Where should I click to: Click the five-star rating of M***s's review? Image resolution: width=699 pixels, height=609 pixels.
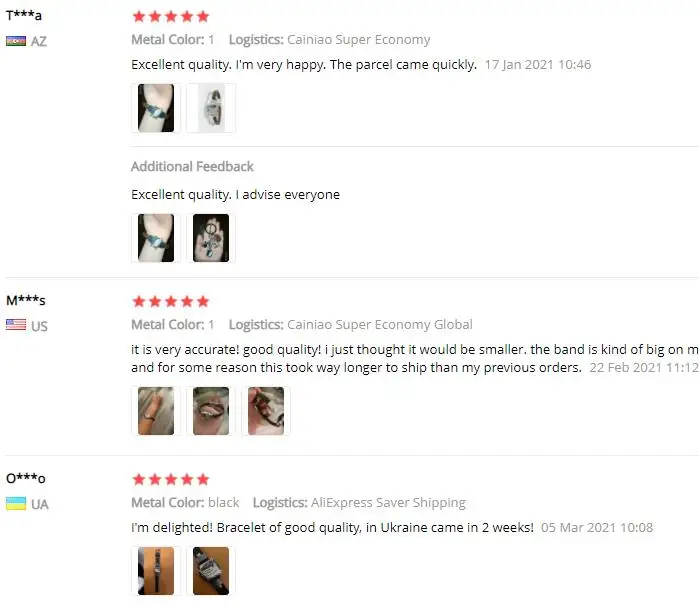pos(171,301)
